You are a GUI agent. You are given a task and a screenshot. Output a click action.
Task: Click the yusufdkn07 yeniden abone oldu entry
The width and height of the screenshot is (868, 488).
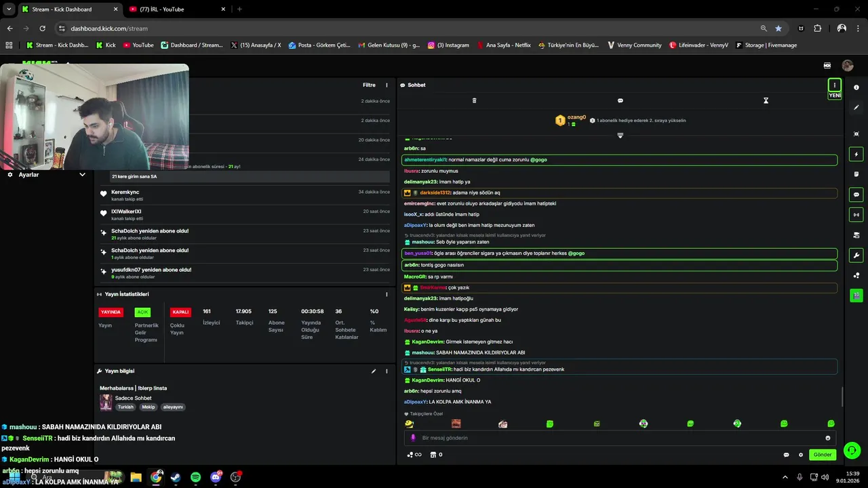pos(245,273)
